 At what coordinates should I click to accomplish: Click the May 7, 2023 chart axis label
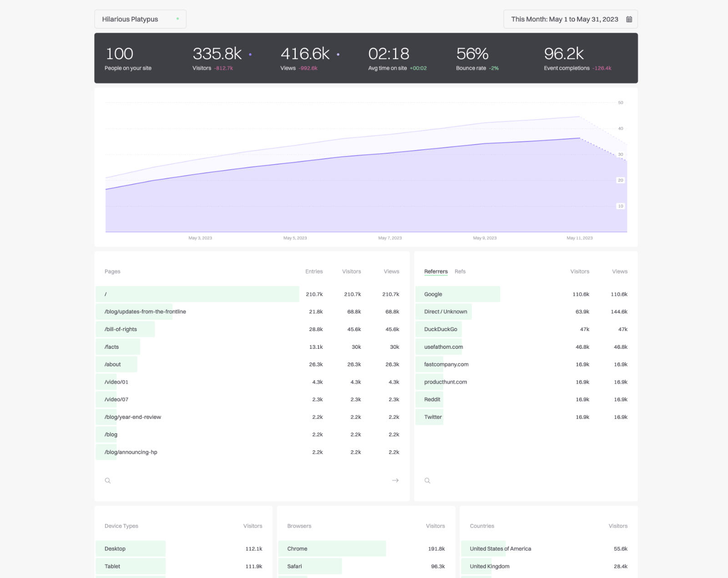(x=390, y=238)
